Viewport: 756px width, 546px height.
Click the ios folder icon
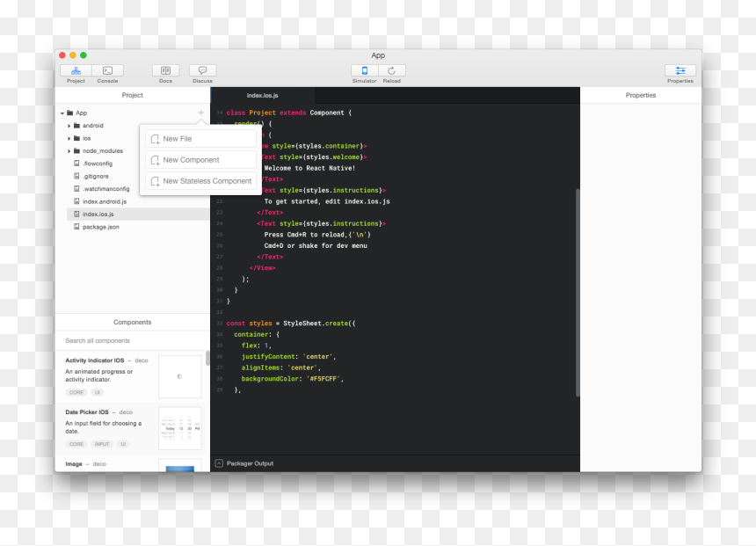76,138
